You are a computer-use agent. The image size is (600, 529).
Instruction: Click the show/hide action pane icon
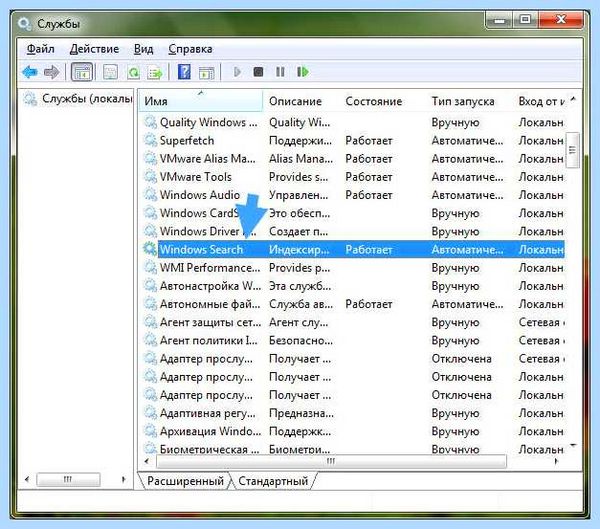click(207, 72)
